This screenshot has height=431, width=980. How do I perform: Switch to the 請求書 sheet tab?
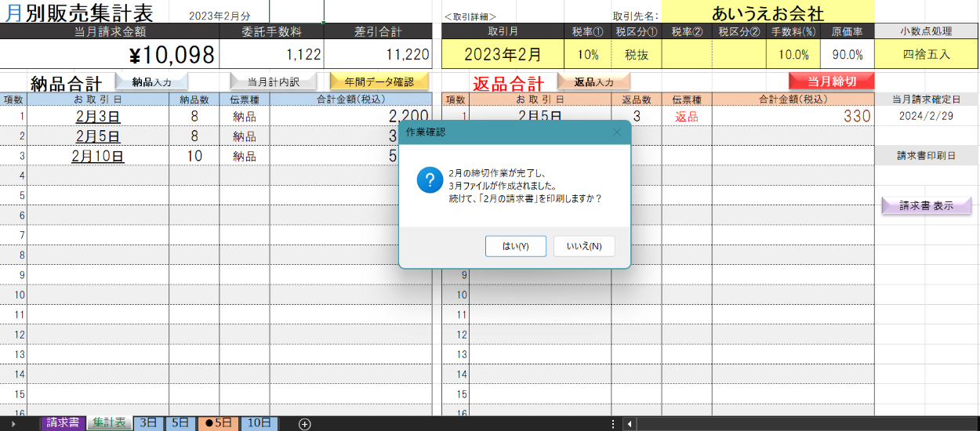tap(62, 422)
